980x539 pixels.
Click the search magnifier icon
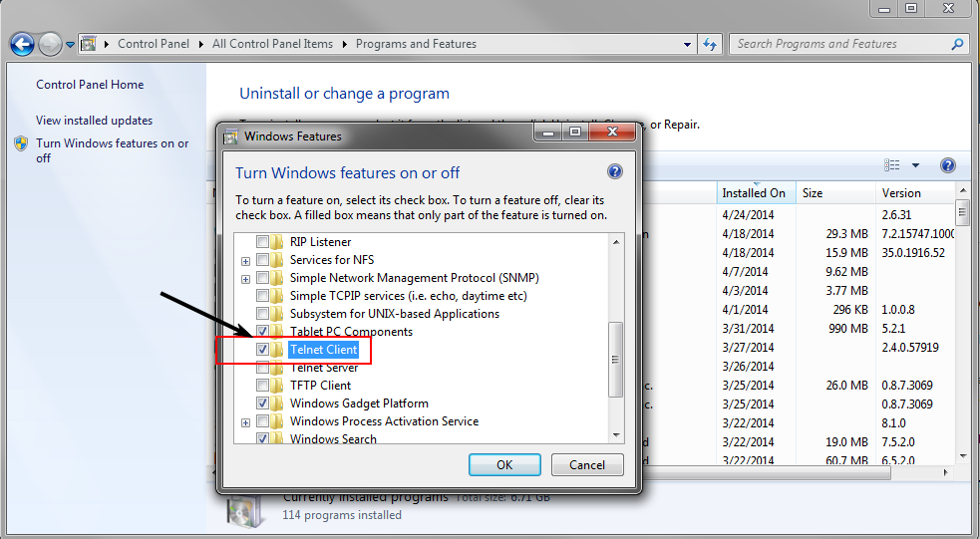(957, 45)
